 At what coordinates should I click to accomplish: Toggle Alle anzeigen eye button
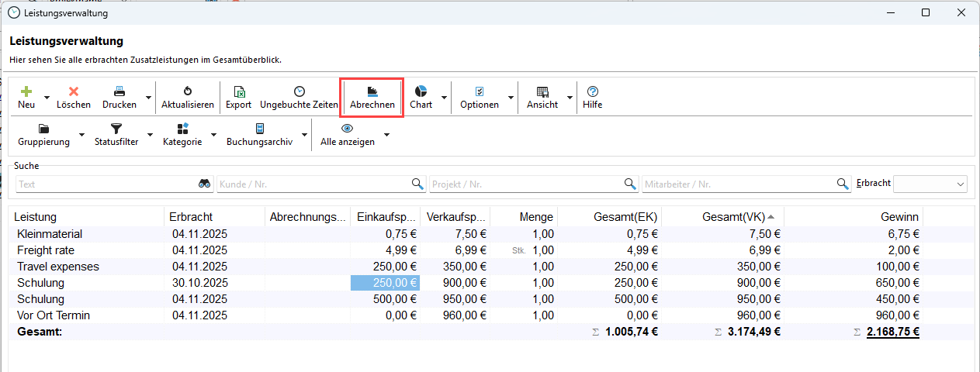point(347,135)
